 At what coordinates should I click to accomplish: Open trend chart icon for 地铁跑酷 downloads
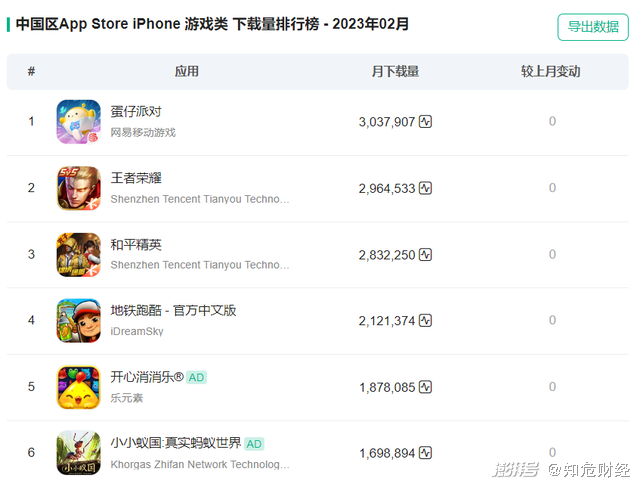click(425, 321)
